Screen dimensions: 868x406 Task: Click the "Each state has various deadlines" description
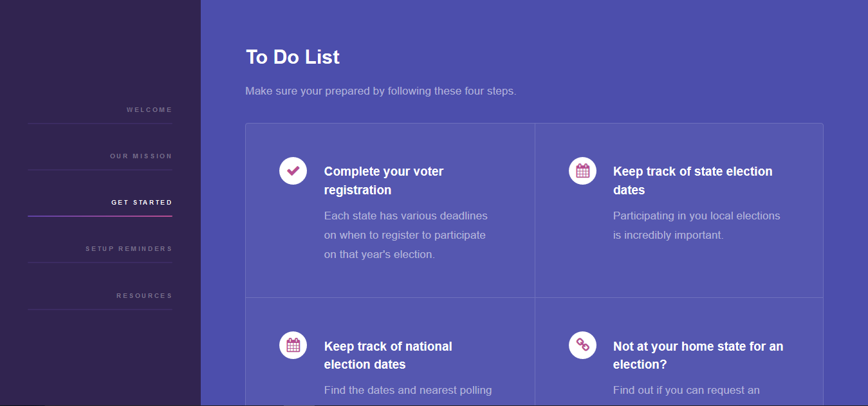tap(405, 235)
